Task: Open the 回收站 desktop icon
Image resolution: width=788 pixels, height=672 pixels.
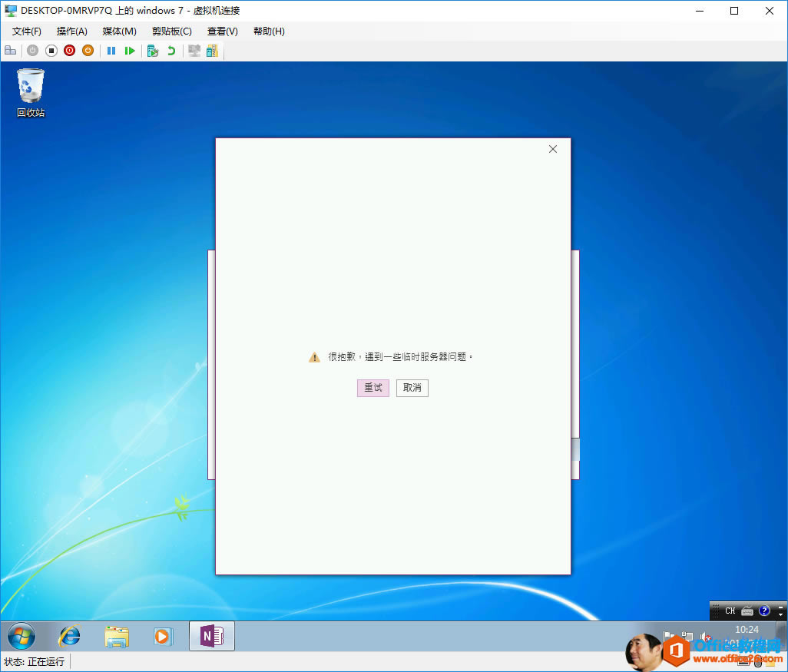Action: click(29, 88)
